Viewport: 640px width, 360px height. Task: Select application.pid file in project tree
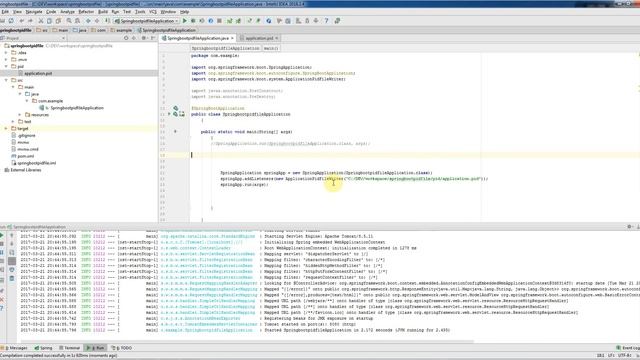point(38,73)
